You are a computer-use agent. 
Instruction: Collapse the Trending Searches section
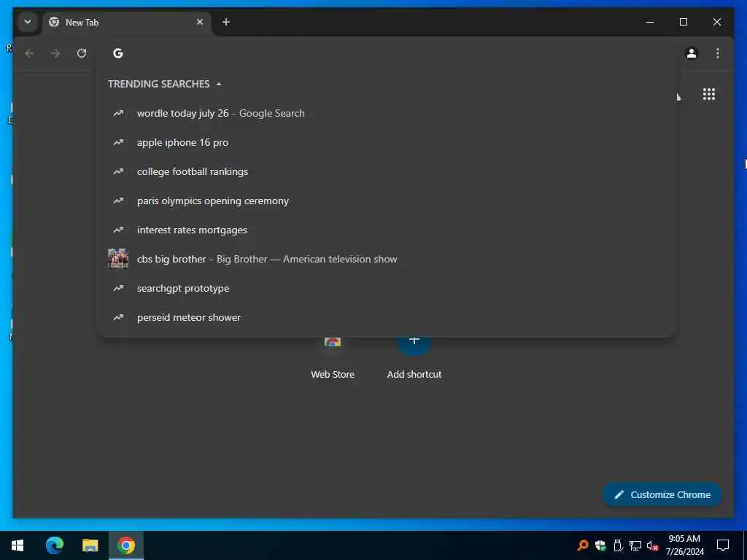[219, 85]
